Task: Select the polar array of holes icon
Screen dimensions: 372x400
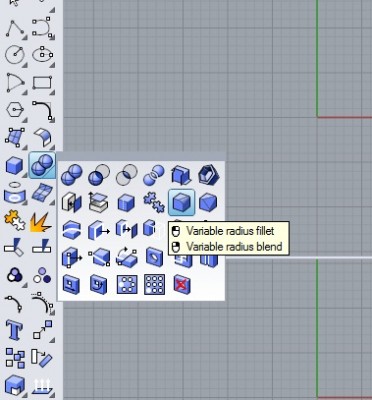Action: 127,285
